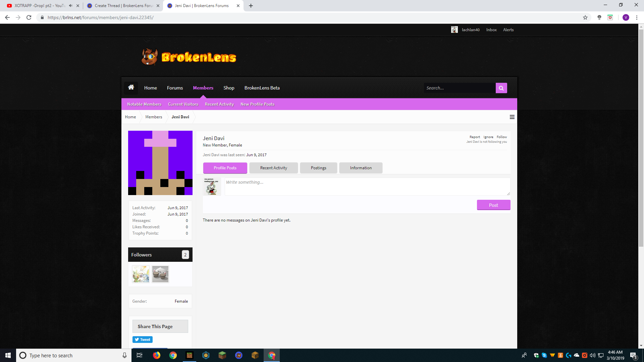The width and height of the screenshot is (644, 362).
Task: Click the page vertical scrollbar
Action: coord(641,137)
